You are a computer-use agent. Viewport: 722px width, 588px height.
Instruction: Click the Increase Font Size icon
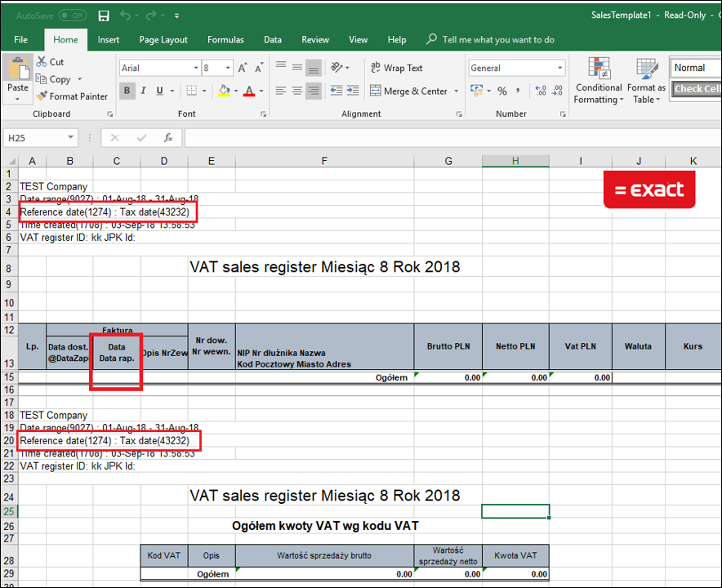(243, 69)
